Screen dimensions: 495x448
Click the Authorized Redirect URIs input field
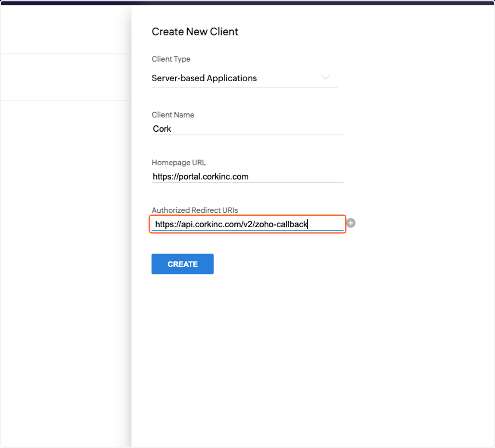click(247, 224)
